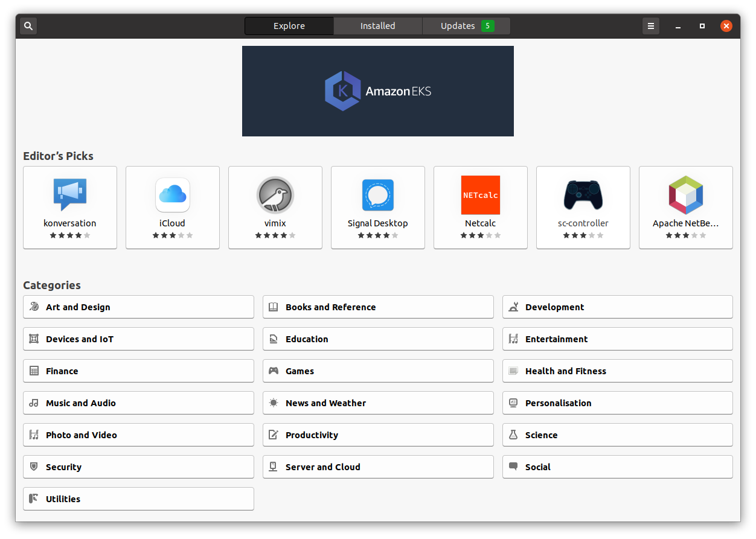
Task: Click the Apache NetBeans cube icon
Action: 686,194
